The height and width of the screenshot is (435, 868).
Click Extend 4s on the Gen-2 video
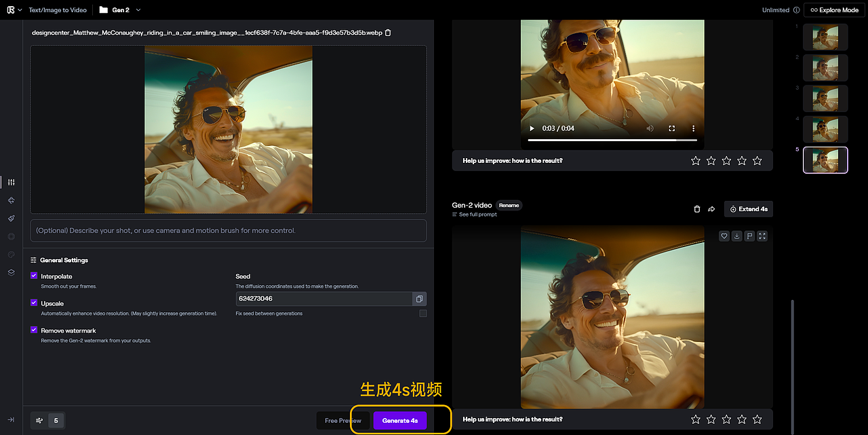(749, 209)
